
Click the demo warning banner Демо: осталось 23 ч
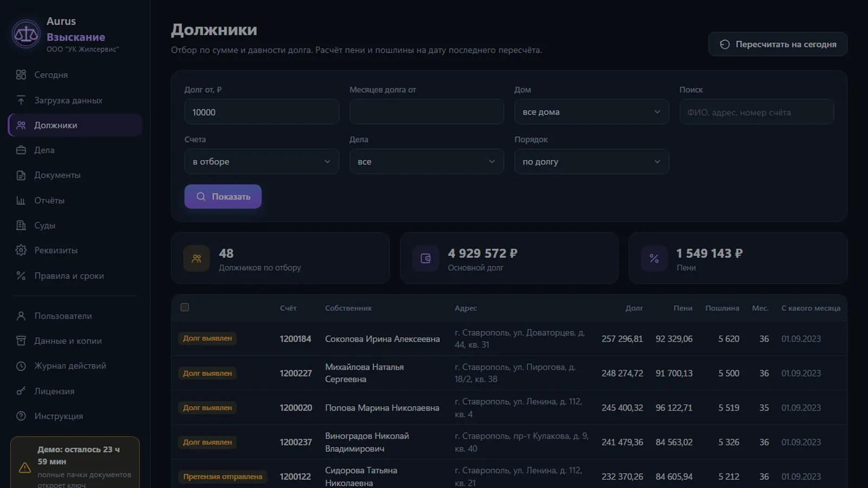[x=75, y=463]
